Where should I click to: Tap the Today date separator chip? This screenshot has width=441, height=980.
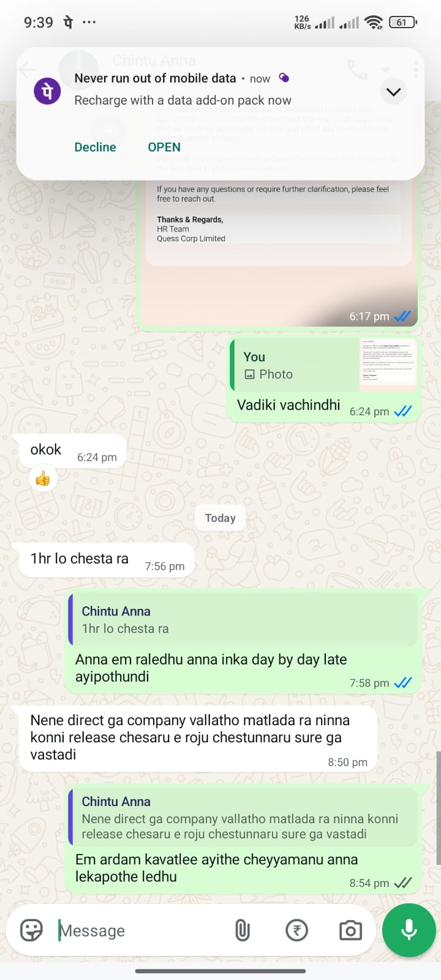(221, 518)
